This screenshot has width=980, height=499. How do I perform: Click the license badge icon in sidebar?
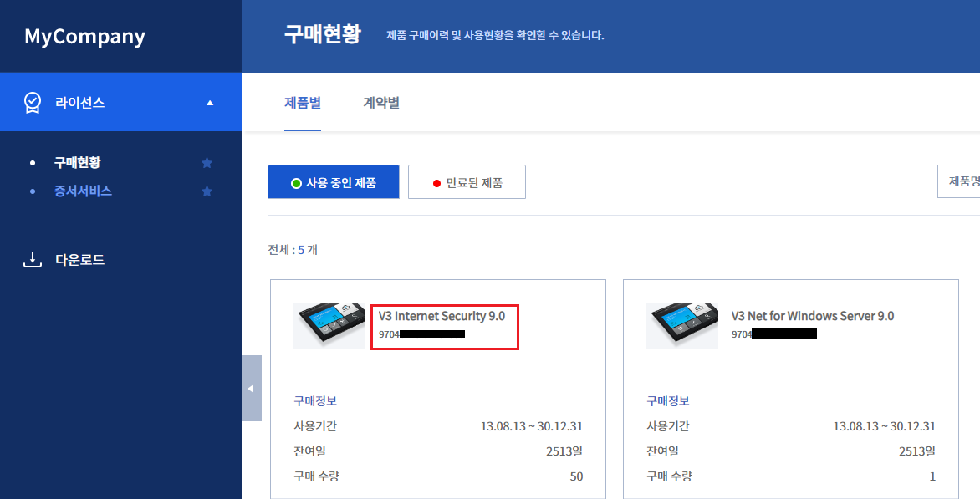[33, 103]
